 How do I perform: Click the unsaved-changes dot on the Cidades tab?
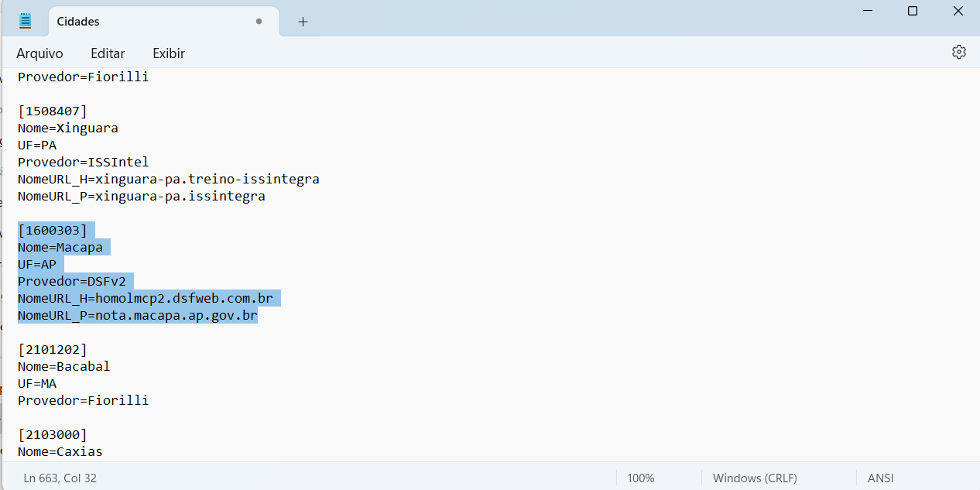point(259,22)
